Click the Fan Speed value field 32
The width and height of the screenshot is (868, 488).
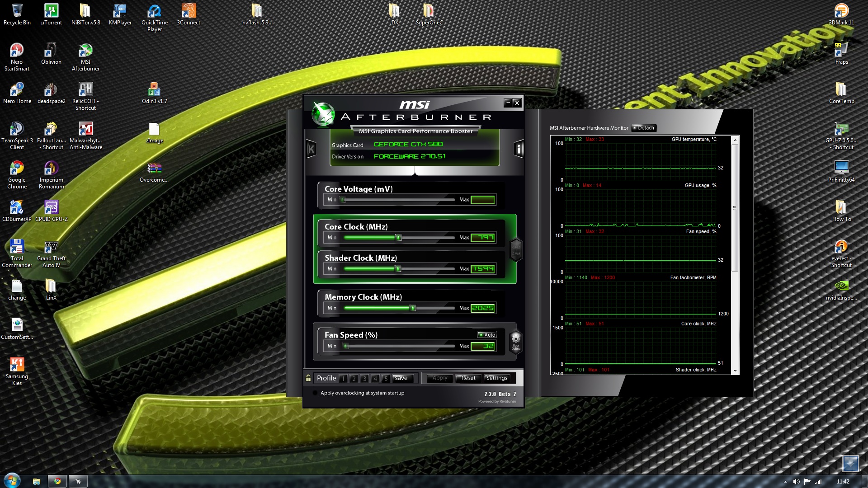coord(483,347)
